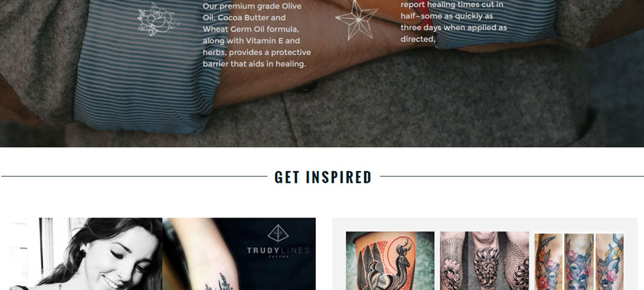Screen dimensions: 644x290
Task: Click the healing times paragraph text
Action: [x=454, y=22]
